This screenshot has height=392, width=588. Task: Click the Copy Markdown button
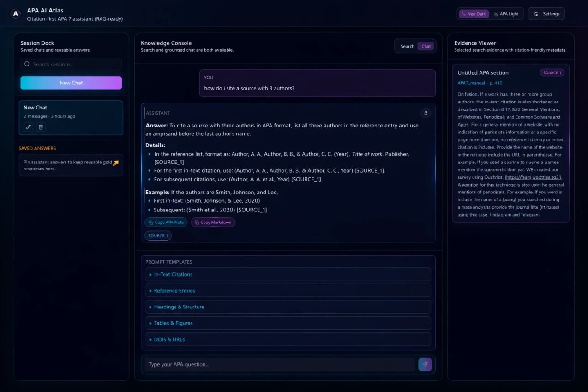click(213, 223)
